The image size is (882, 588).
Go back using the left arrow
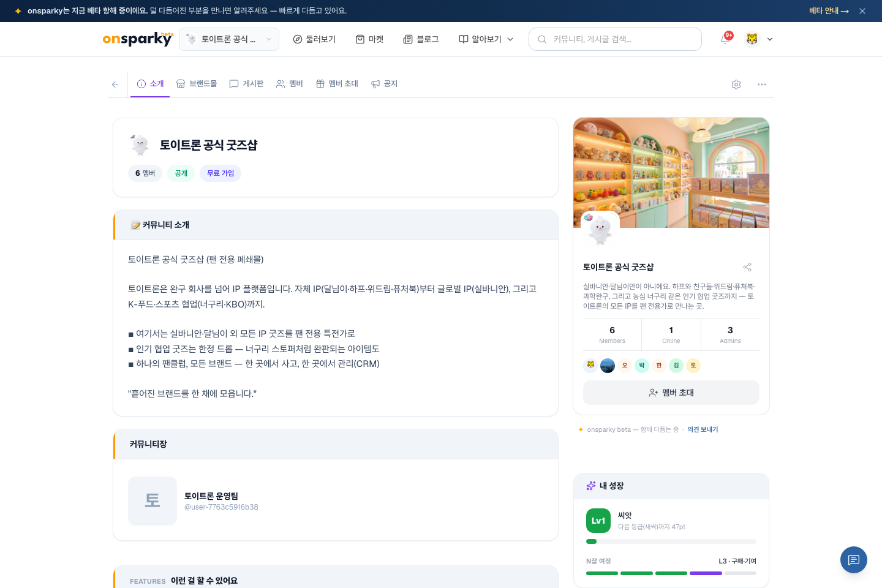tap(115, 85)
